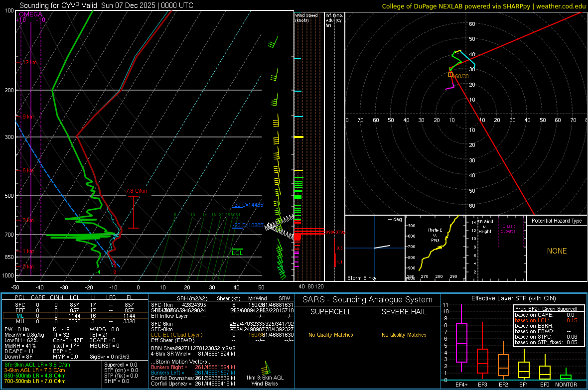Click the 9 km height marker
The height and width of the screenshot is (390, 588).
[x=28, y=117]
